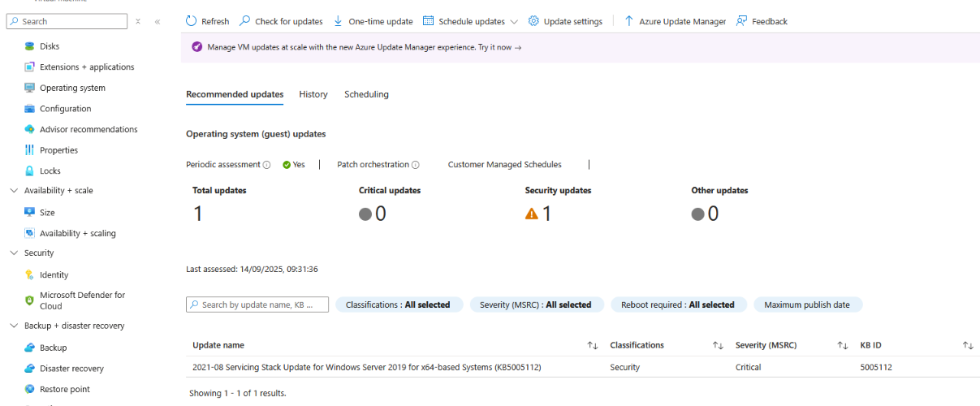Click the Locks padlock icon
This screenshot has height=406, width=980.
click(x=29, y=171)
